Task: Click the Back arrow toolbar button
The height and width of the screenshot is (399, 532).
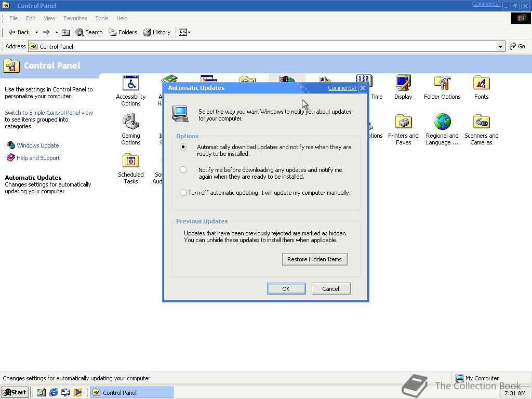Action: point(19,32)
